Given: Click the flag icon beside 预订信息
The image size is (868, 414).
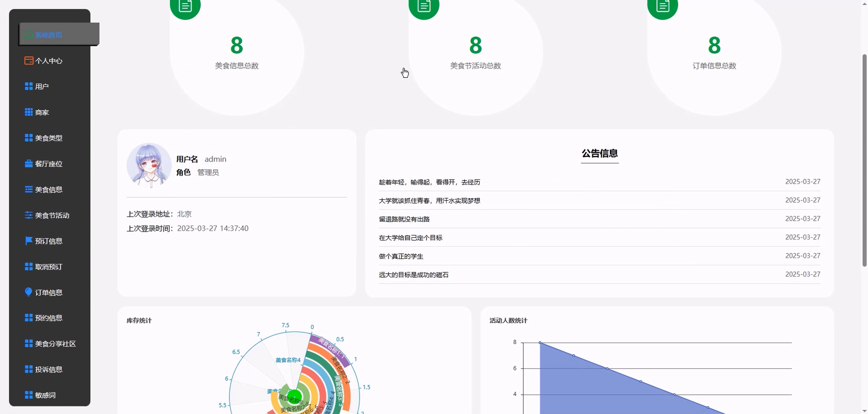Looking at the screenshot, I should click(29, 241).
